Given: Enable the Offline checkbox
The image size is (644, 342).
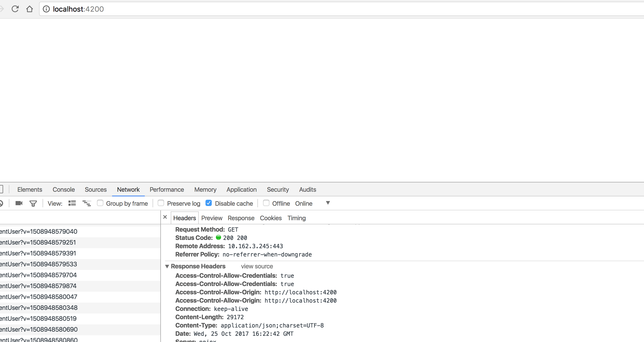Looking at the screenshot, I should [x=266, y=203].
